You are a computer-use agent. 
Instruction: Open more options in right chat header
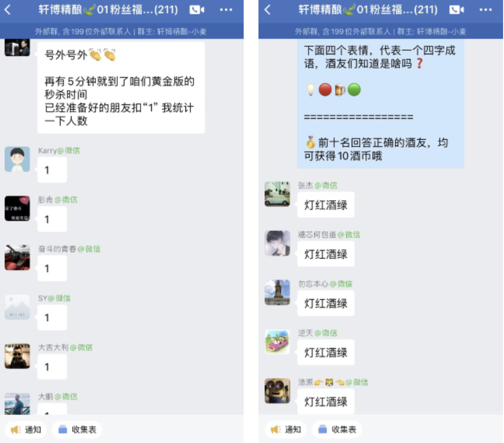pyautogui.click(x=485, y=10)
